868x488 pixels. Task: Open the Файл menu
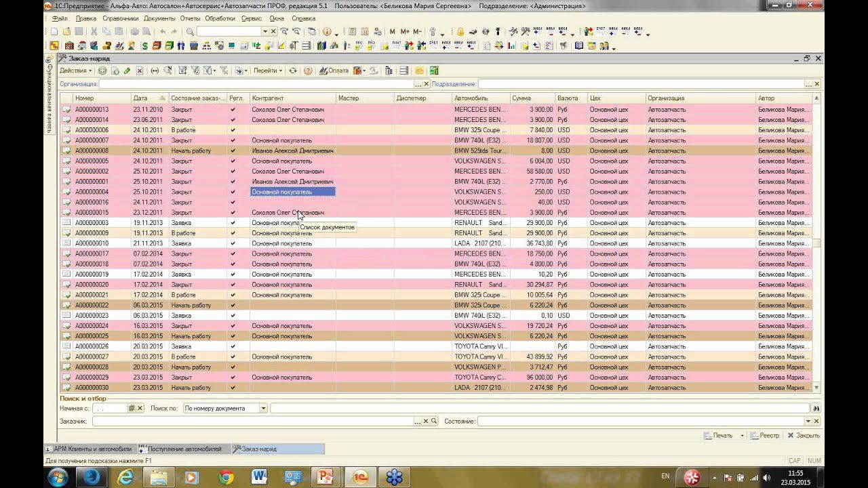(x=59, y=18)
